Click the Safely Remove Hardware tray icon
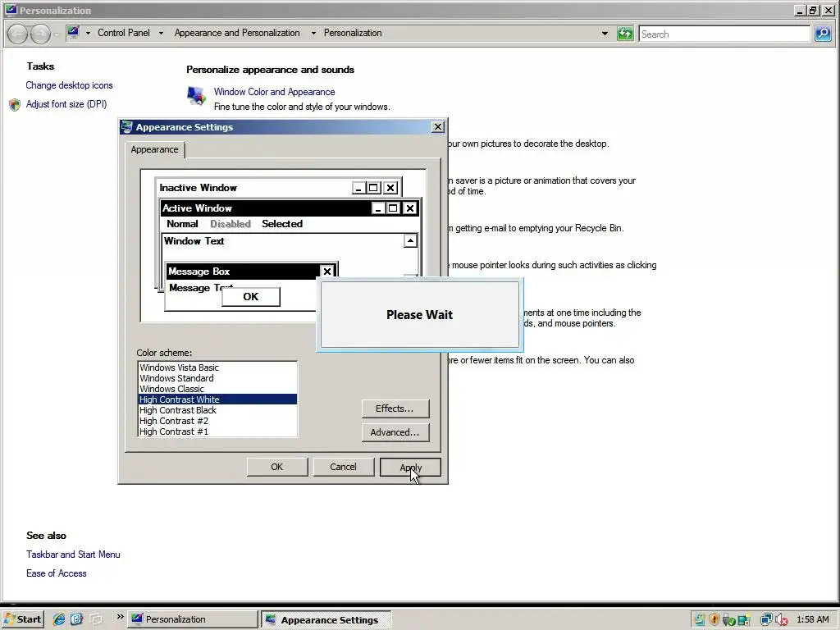The image size is (840, 630). (x=728, y=620)
